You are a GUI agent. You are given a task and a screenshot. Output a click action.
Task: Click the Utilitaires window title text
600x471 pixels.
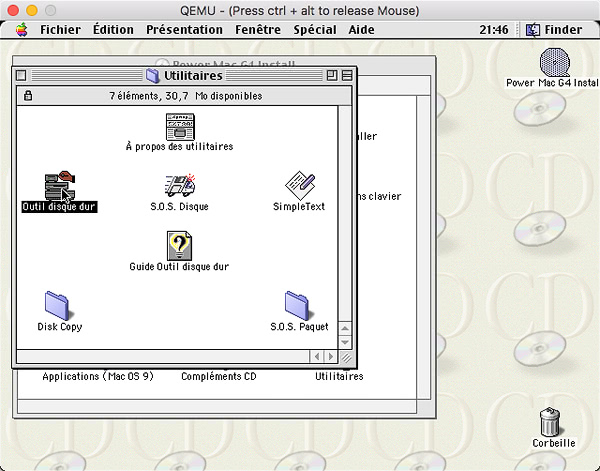(193, 75)
